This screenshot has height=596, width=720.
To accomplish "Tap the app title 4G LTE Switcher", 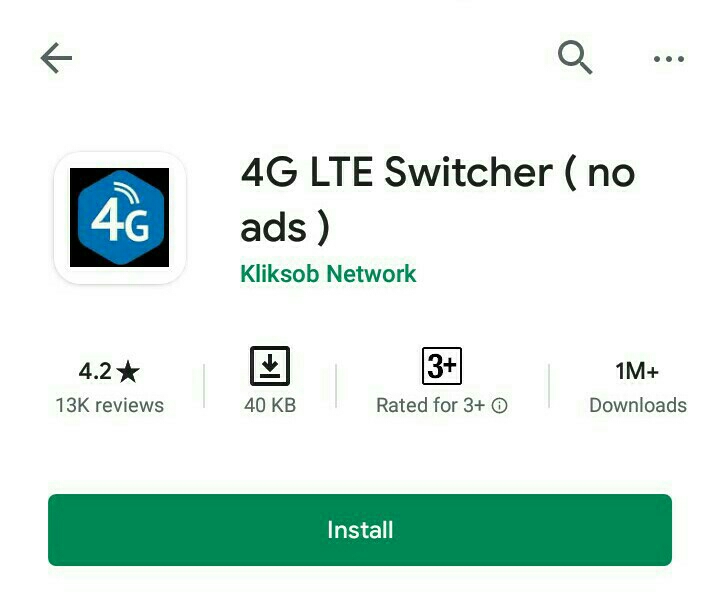I will (x=397, y=173).
